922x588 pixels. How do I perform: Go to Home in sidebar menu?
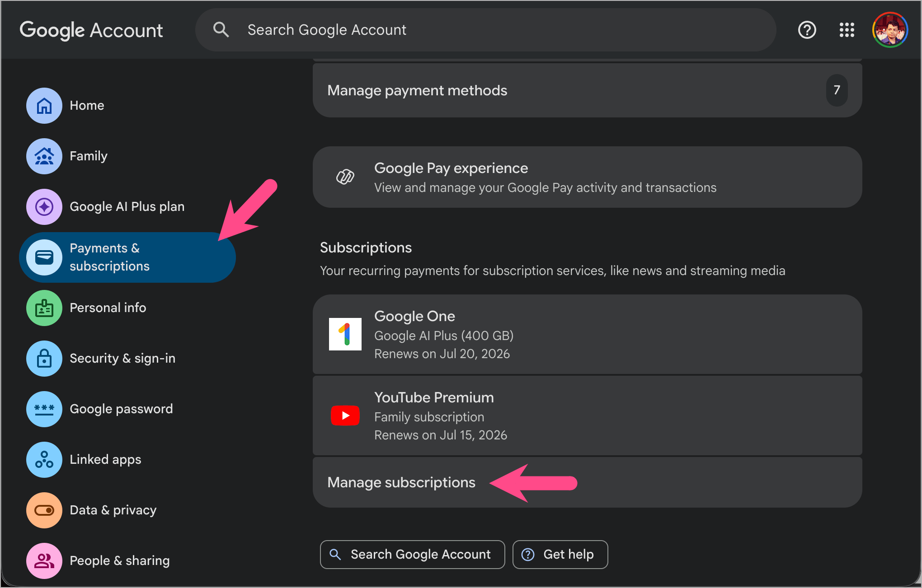click(87, 106)
